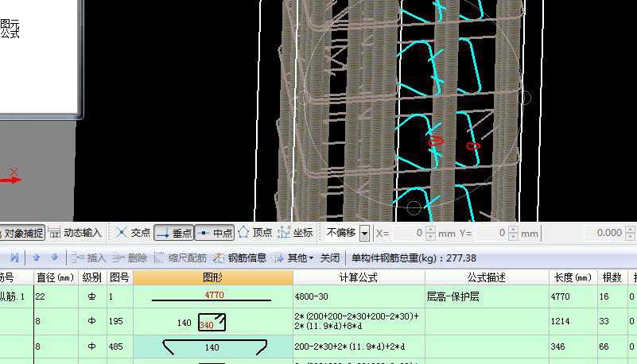Viewport: 637px width, 364px height.
Task: Click the 插入 insert button
Action: (88, 258)
